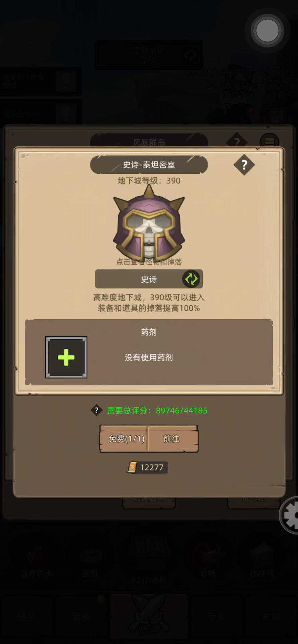Viewport: 298px width, 644px height.
Task: Open the background 风暴群岛 help question mark
Action: (237, 142)
